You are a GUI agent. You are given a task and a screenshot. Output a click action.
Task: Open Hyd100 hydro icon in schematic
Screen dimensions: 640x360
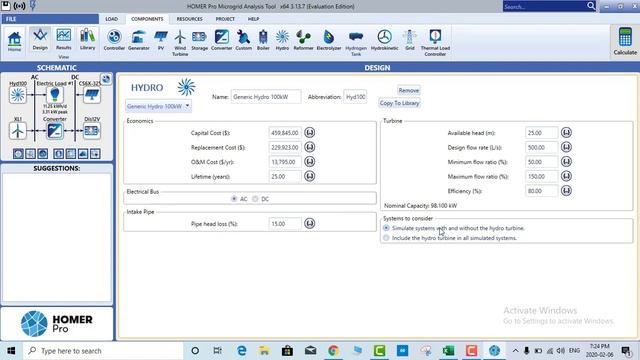coord(18,95)
